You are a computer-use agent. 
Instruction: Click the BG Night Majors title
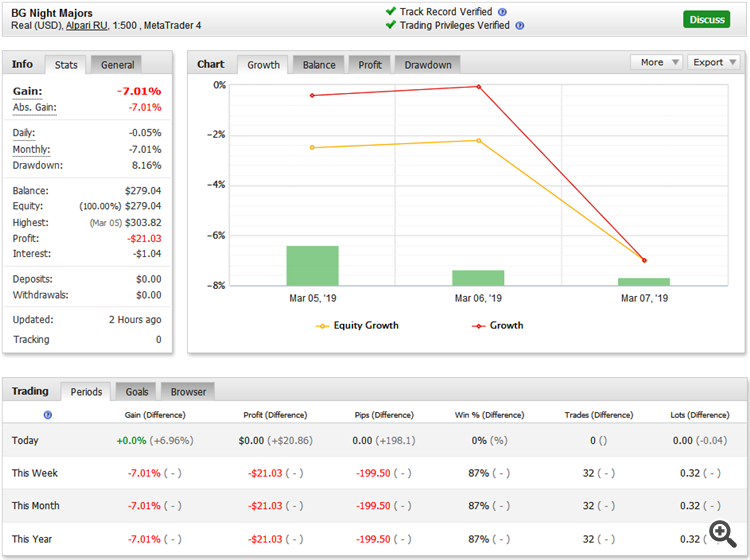click(x=52, y=13)
